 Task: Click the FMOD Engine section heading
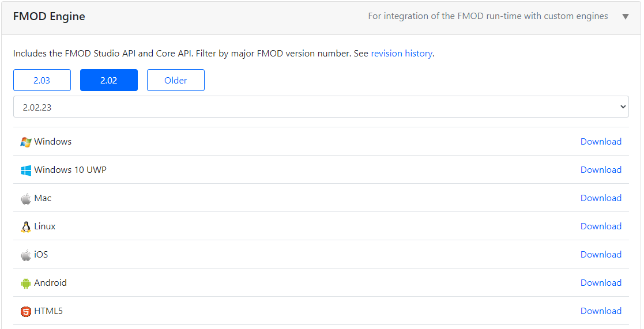click(x=49, y=16)
